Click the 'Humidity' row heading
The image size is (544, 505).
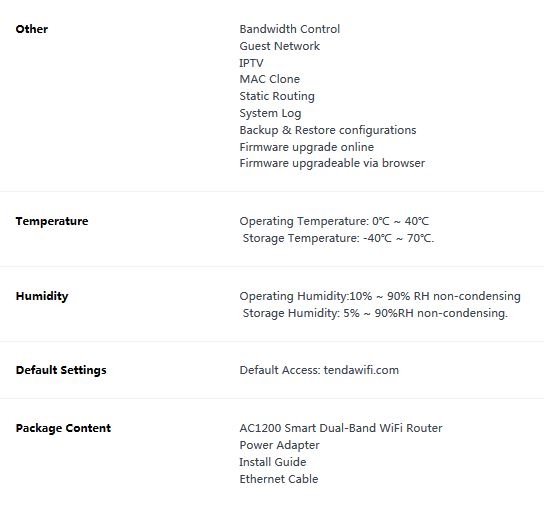click(x=42, y=296)
